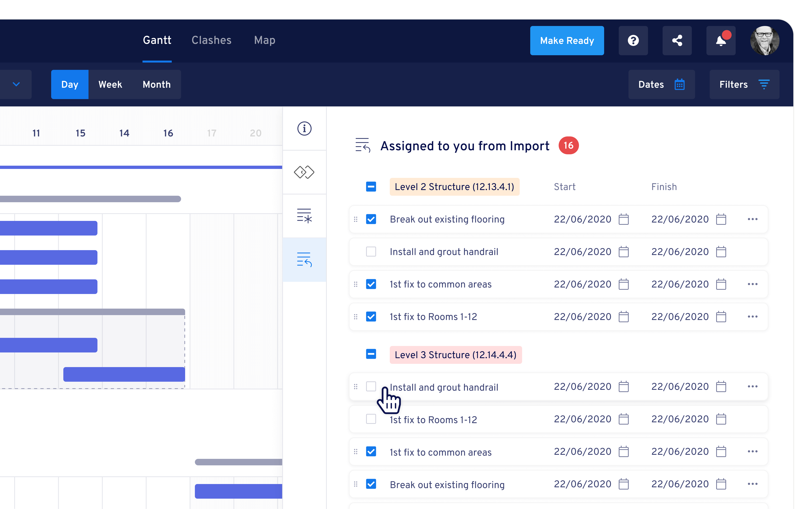Open notifications via the bell icon
Viewport: 812px width, 509px height.
coord(720,40)
